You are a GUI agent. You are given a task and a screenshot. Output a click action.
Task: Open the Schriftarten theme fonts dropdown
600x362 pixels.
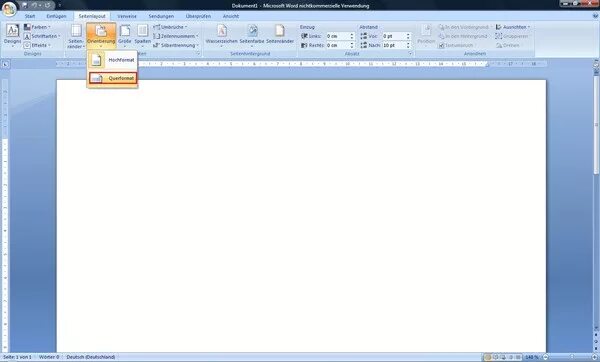pos(42,36)
